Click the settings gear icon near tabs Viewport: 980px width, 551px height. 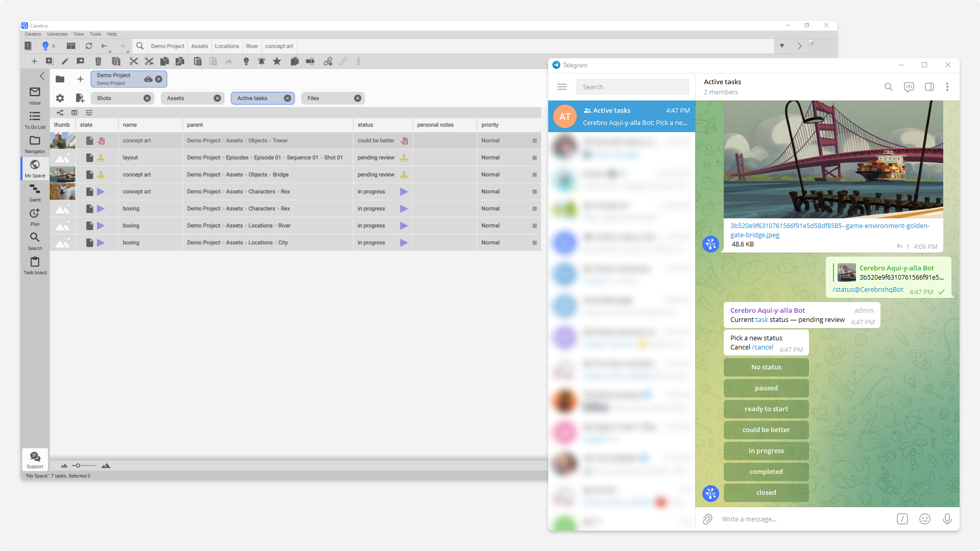click(60, 98)
